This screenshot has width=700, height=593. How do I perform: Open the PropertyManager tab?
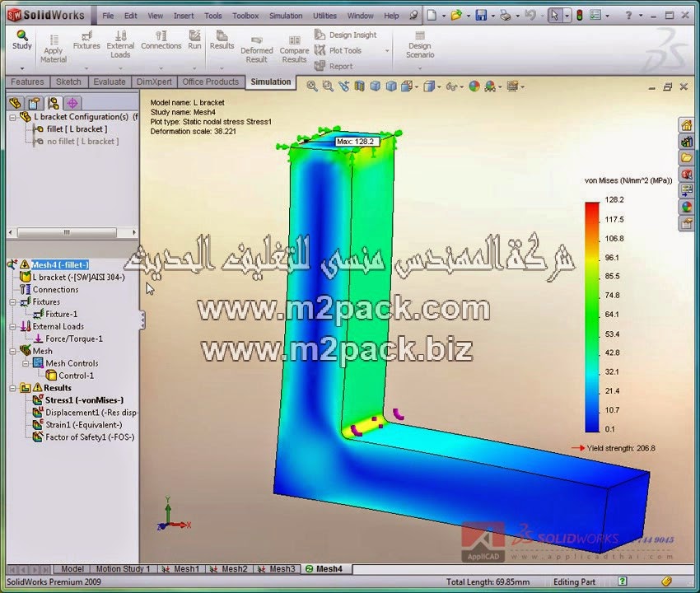[x=34, y=104]
